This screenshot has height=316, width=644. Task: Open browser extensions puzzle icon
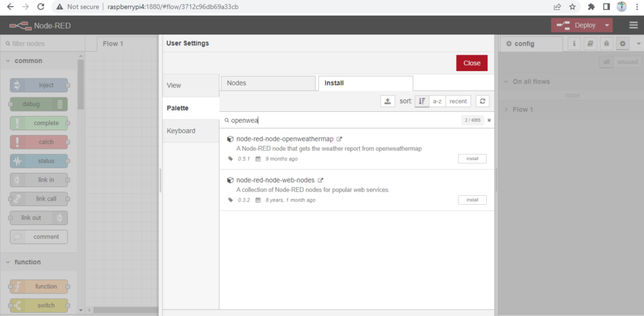591,6
